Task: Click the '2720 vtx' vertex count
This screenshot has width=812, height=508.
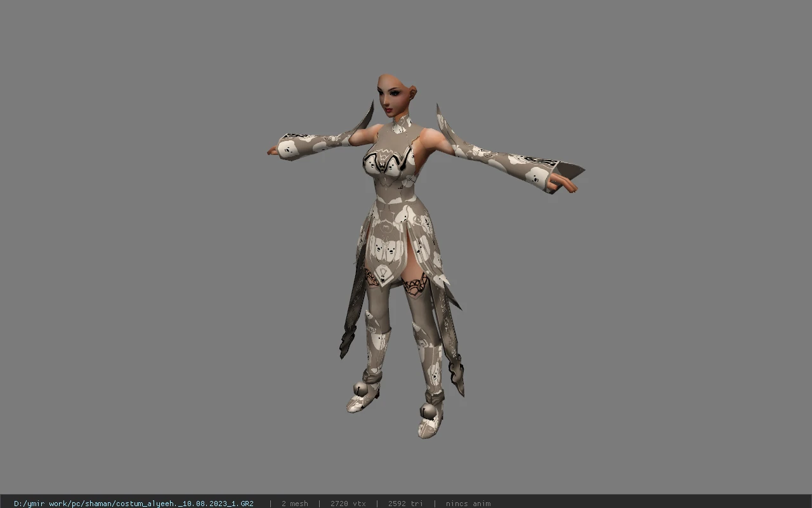Action: (348, 504)
